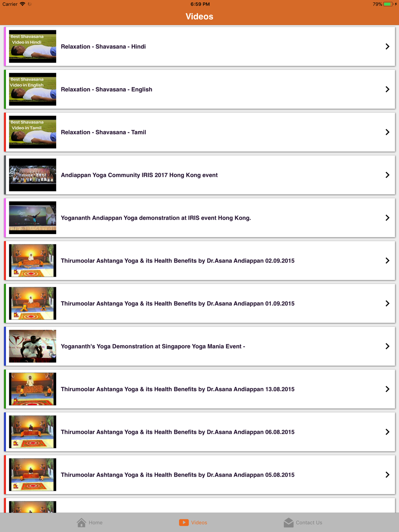Tap the battery icon in status bar
Screen dimensions: 399x532
(x=389, y=4)
